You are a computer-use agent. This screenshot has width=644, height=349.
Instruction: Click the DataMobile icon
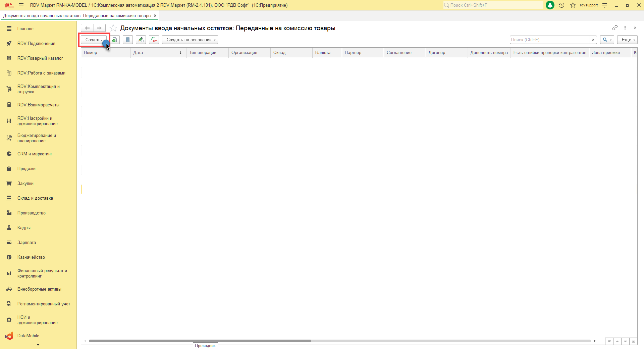coord(9,336)
